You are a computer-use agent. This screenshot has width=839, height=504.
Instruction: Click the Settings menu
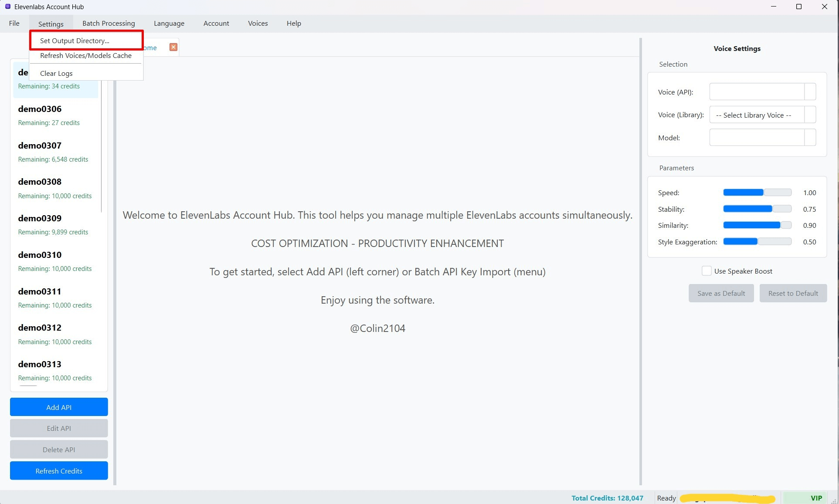pyautogui.click(x=51, y=24)
